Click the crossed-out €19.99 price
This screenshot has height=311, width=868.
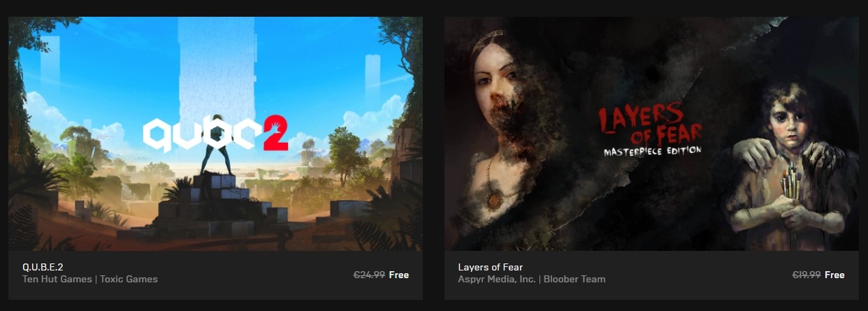tap(806, 275)
